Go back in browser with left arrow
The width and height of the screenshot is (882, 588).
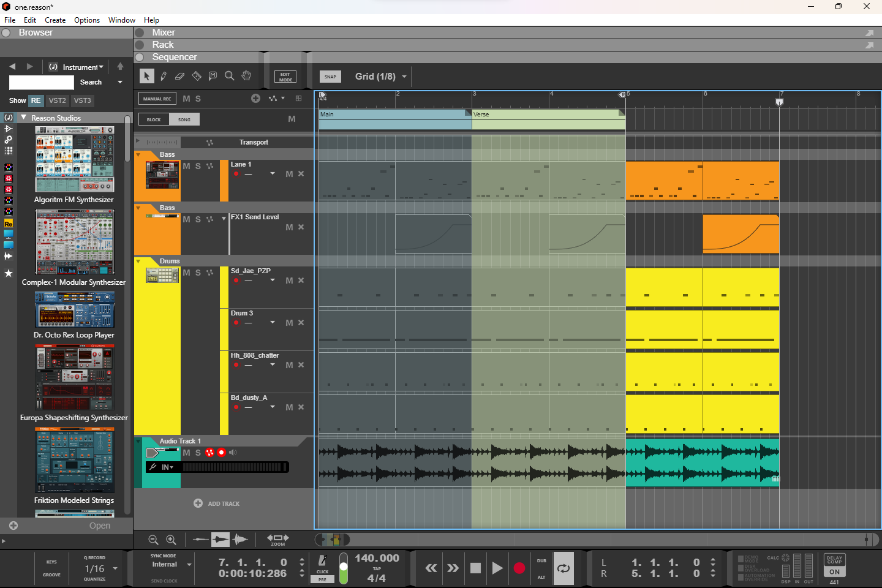pos(12,66)
